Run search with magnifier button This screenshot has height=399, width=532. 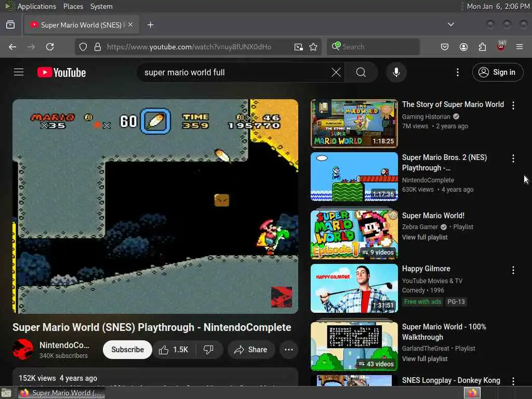[x=361, y=72]
